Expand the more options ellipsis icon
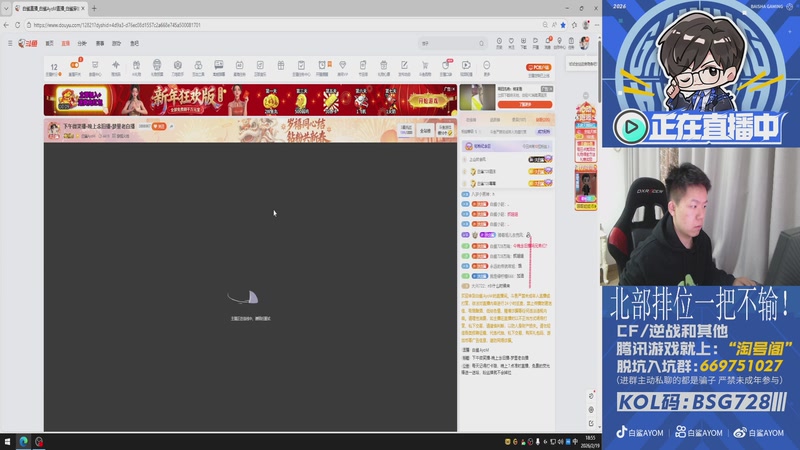Screen dimensions: 800x450 tap(486, 65)
